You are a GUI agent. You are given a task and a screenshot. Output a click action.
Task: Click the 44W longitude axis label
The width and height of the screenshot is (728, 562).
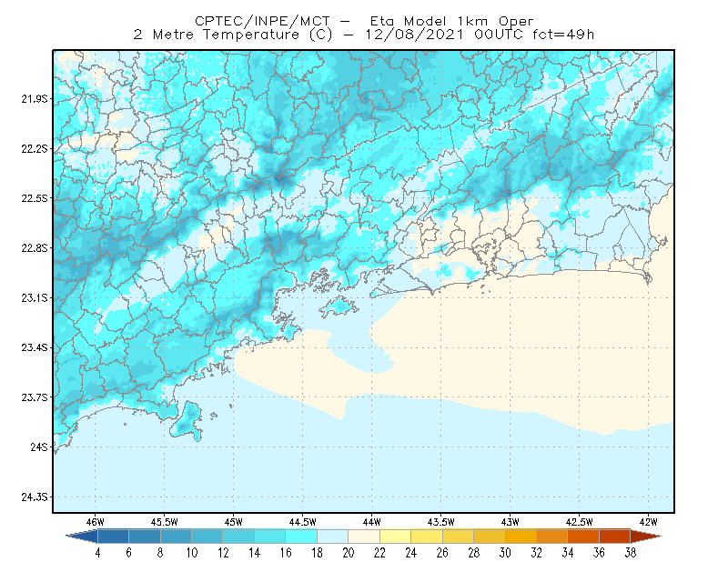[372, 522]
